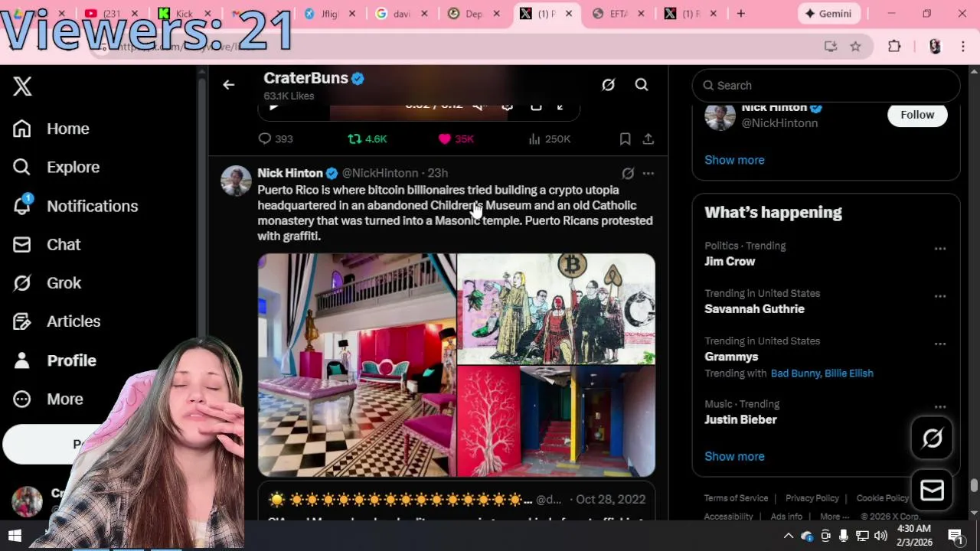980x551 pixels.
Task: Open the floating messages envelope button
Action: coord(932,491)
